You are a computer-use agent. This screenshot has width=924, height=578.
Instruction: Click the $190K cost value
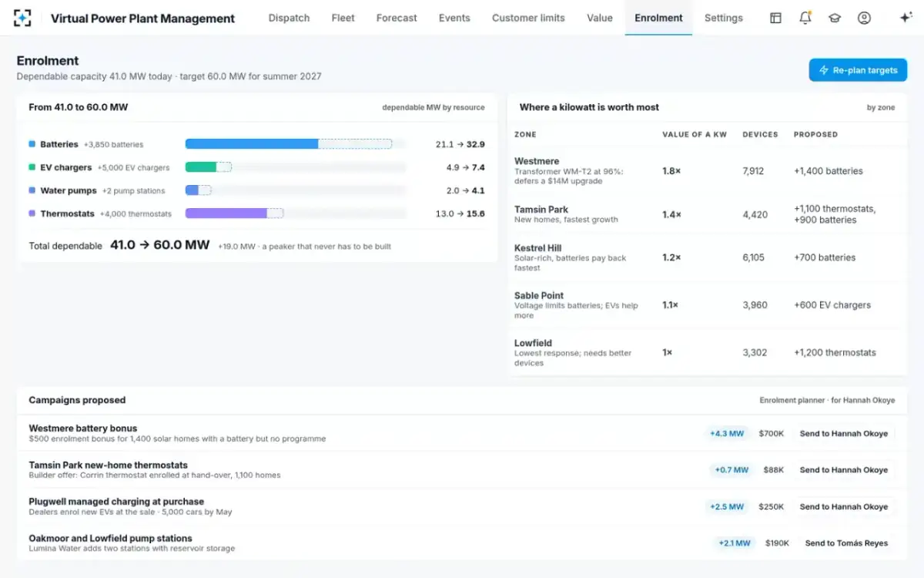pos(777,543)
